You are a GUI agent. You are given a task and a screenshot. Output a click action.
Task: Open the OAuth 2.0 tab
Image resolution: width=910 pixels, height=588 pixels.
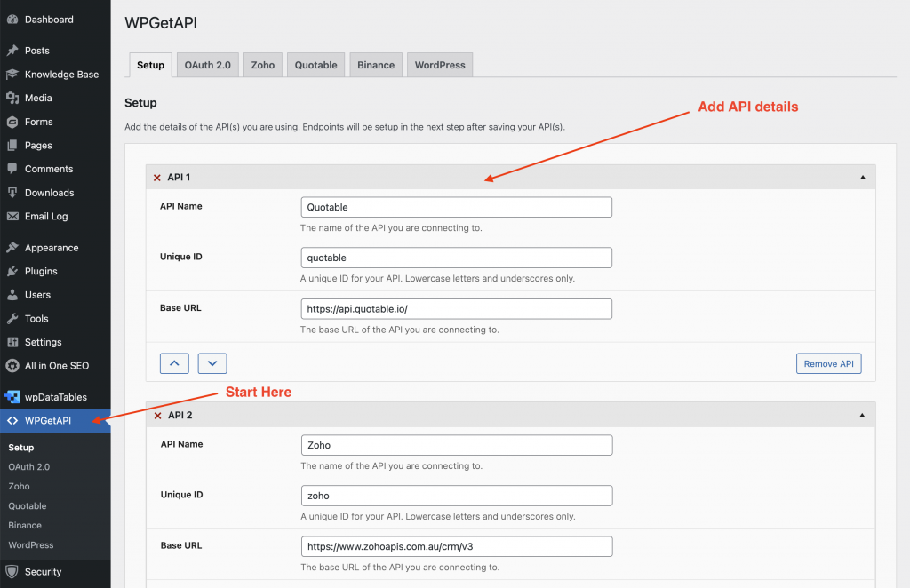pyautogui.click(x=207, y=64)
